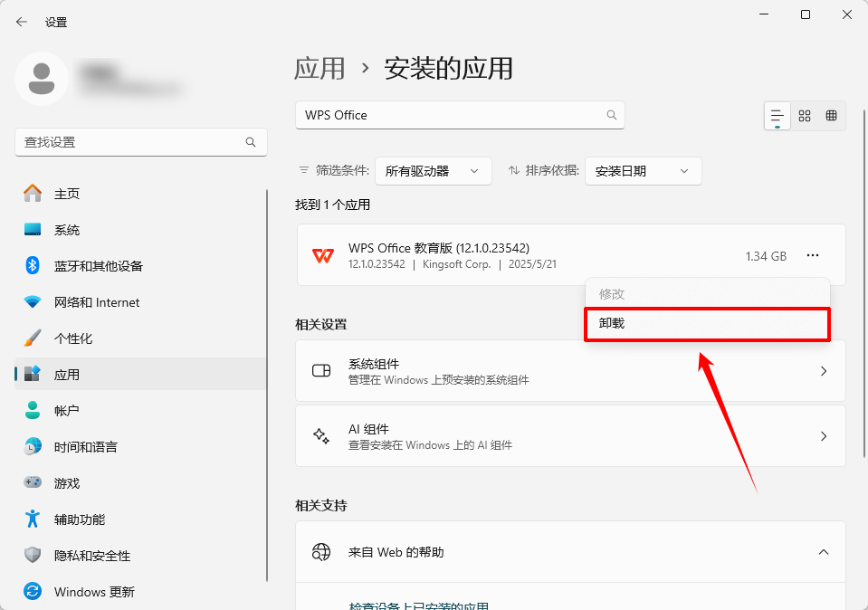868x610 pixels.
Task: Select 修改 in the context menu
Action: pyautogui.click(x=707, y=294)
